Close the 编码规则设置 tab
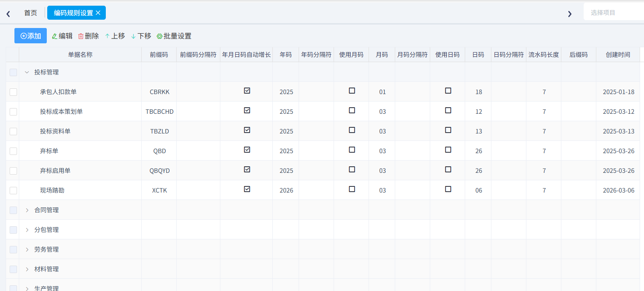644x291 pixels. [x=98, y=13]
